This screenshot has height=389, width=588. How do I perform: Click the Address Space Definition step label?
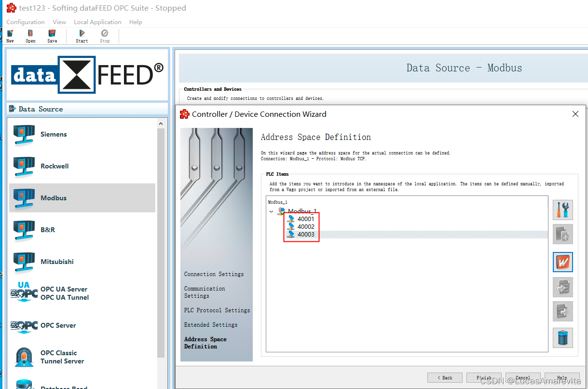(x=205, y=343)
